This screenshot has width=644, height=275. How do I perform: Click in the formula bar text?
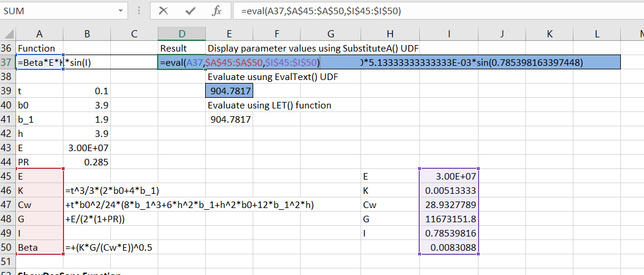pos(415,11)
